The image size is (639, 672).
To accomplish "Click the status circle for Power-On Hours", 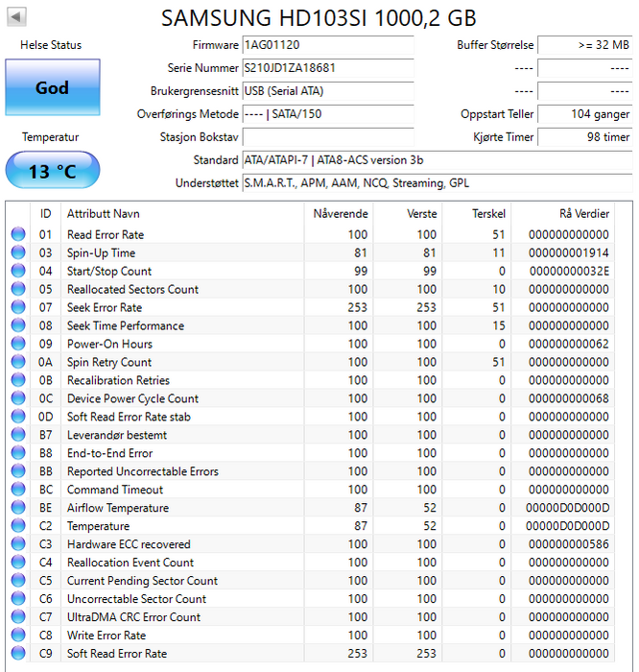I will click(18, 344).
